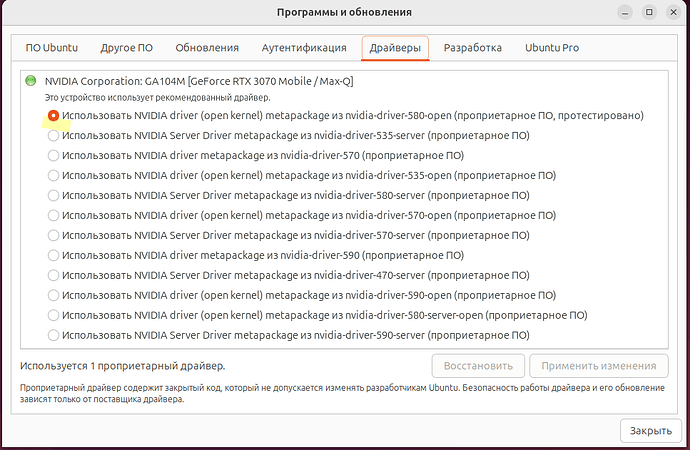The height and width of the screenshot is (450, 690).
Task: Select the Драйверы tab
Action: coord(395,48)
